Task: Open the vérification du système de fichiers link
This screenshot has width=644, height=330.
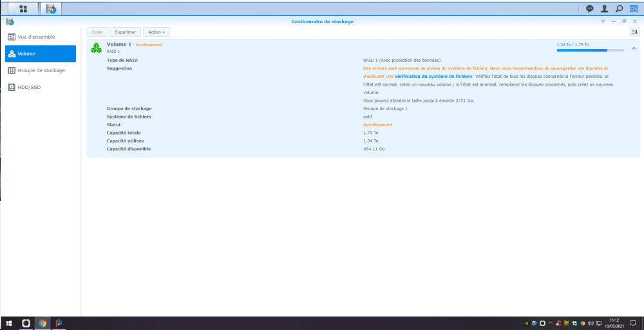Action: click(x=433, y=77)
